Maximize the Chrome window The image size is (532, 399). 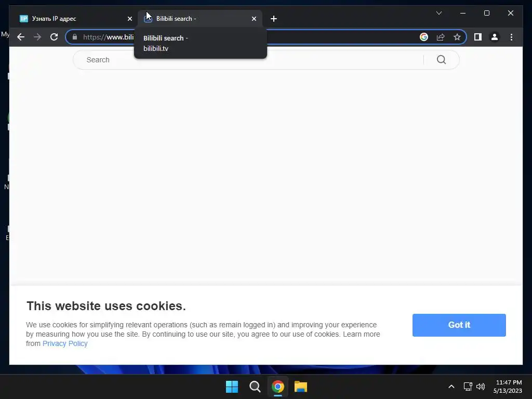point(486,13)
